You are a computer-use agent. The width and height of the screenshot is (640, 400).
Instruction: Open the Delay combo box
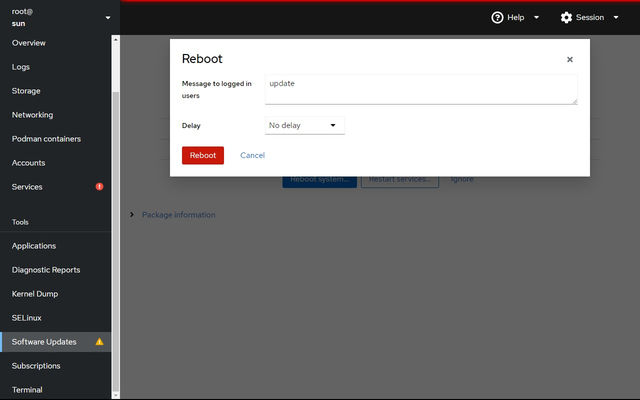(x=304, y=125)
